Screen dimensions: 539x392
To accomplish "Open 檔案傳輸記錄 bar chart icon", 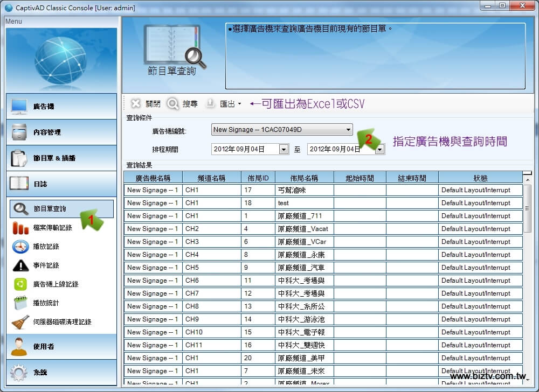I will click(x=20, y=228).
